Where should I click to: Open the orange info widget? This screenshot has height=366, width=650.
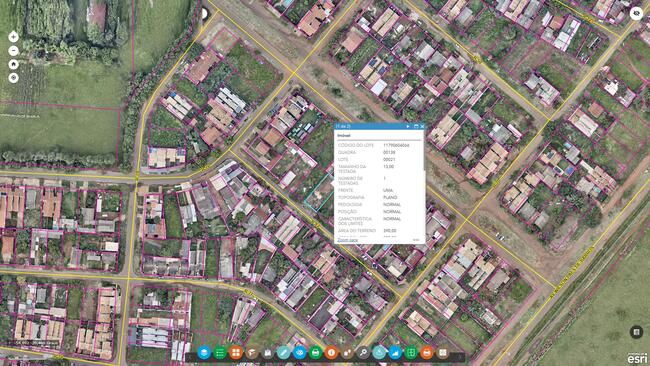(331, 353)
